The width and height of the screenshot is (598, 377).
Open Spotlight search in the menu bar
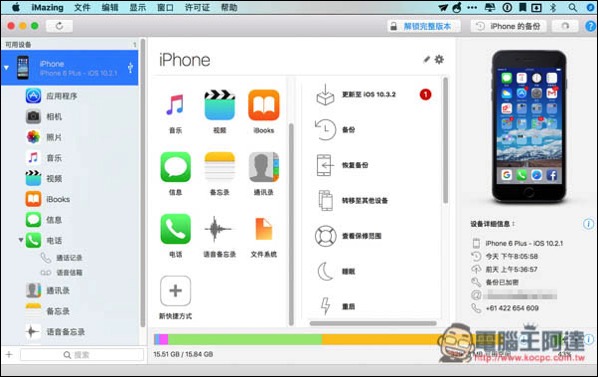pyautogui.click(x=572, y=7)
